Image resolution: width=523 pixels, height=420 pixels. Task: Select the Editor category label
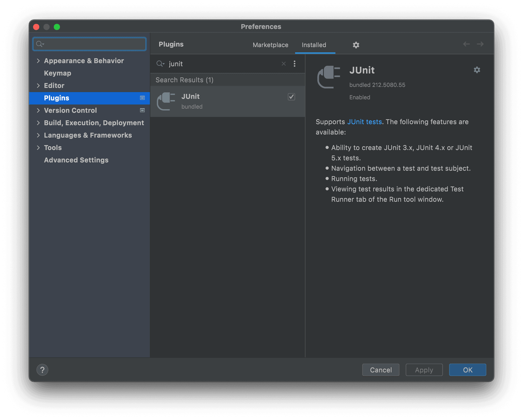(54, 86)
